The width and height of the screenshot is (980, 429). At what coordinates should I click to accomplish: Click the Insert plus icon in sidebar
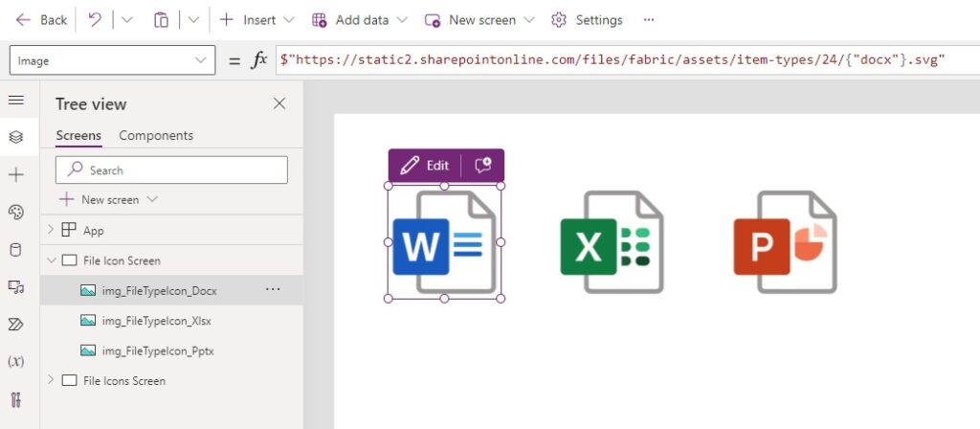(16, 175)
